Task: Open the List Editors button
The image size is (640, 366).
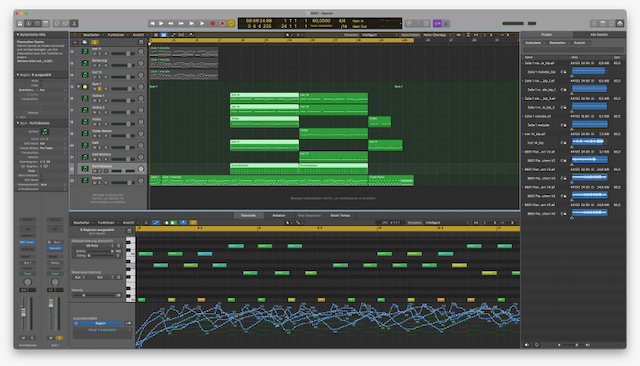Action: tap(594, 24)
